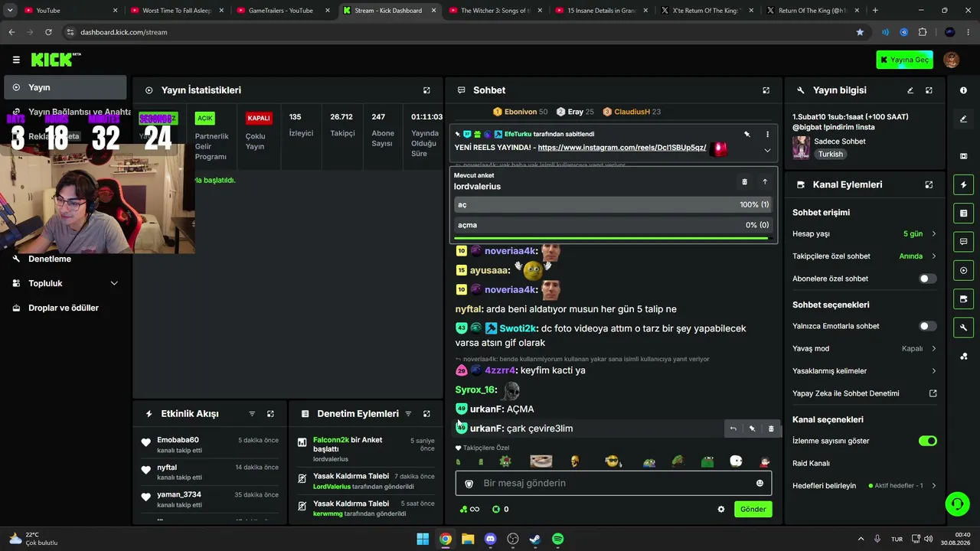Open Discord from the taskbar
Image resolution: width=980 pixels, height=551 pixels.
pyautogui.click(x=491, y=539)
